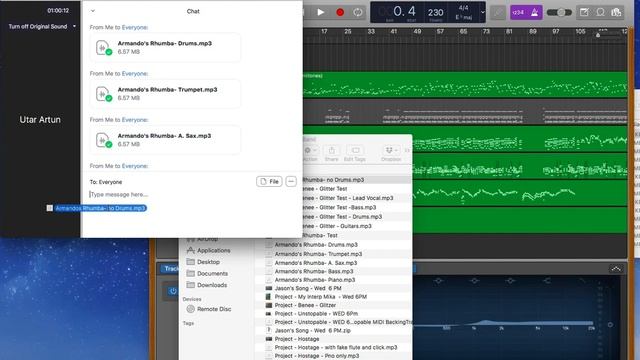Viewport: 640px width, 360px height.
Task: Click the EQ gain knob beside the graph
Action: (x=610, y=325)
